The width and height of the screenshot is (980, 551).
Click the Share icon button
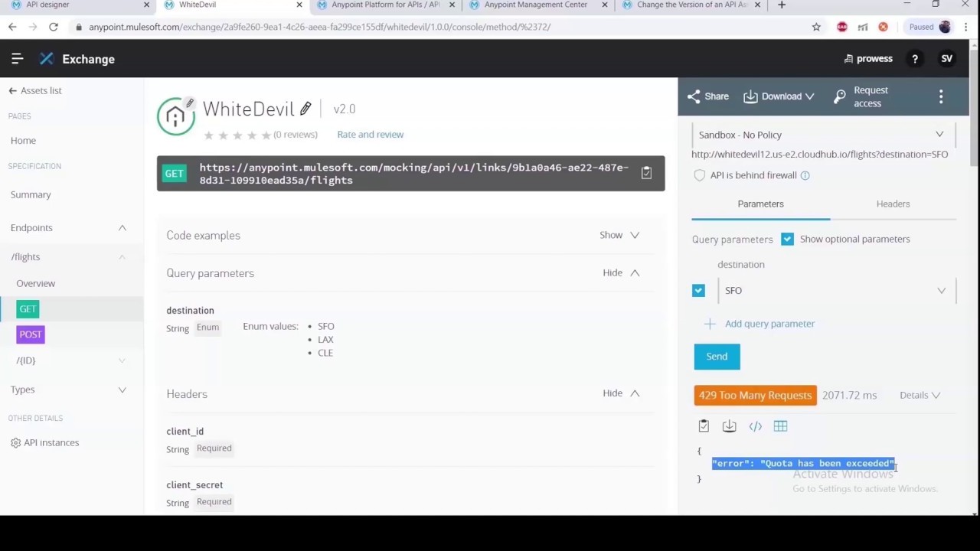tap(707, 96)
